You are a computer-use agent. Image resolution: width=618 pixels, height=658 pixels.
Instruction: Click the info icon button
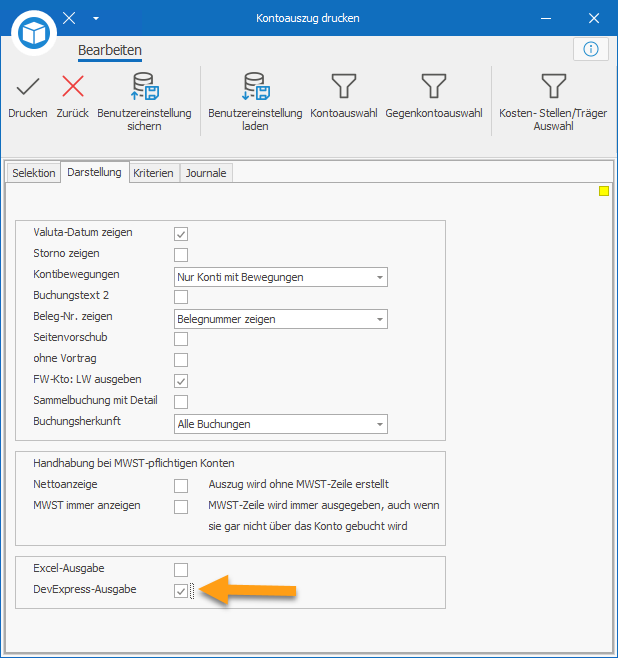coord(591,49)
